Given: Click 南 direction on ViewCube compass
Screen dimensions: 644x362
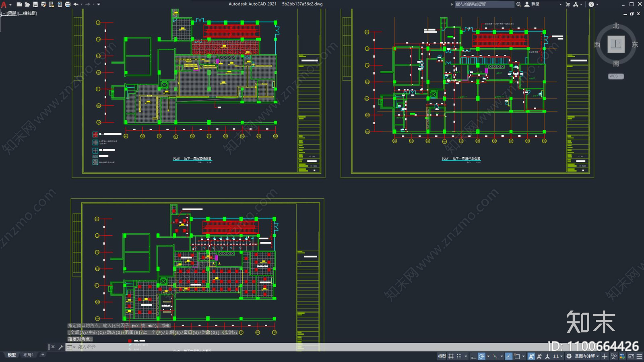Looking at the screenshot, I should tap(616, 64).
